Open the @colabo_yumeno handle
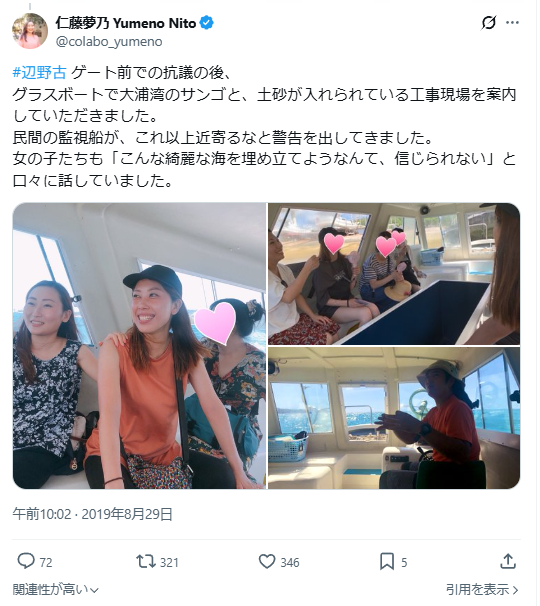This screenshot has width=540, height=606. (110, 42)
